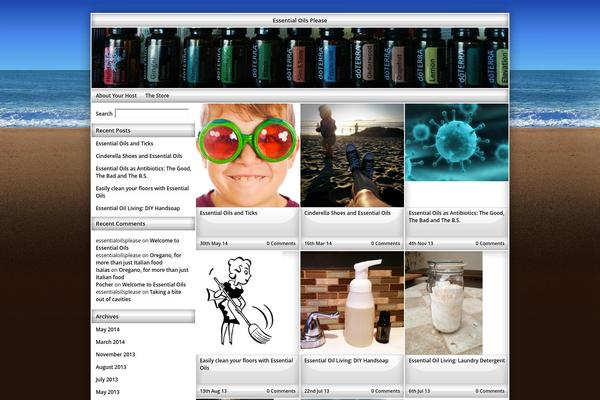Image resolution: width=600 pixels, height=400 pixels.
Task: Click the boy with green goggles thumbnail
Action: point(248,155)
